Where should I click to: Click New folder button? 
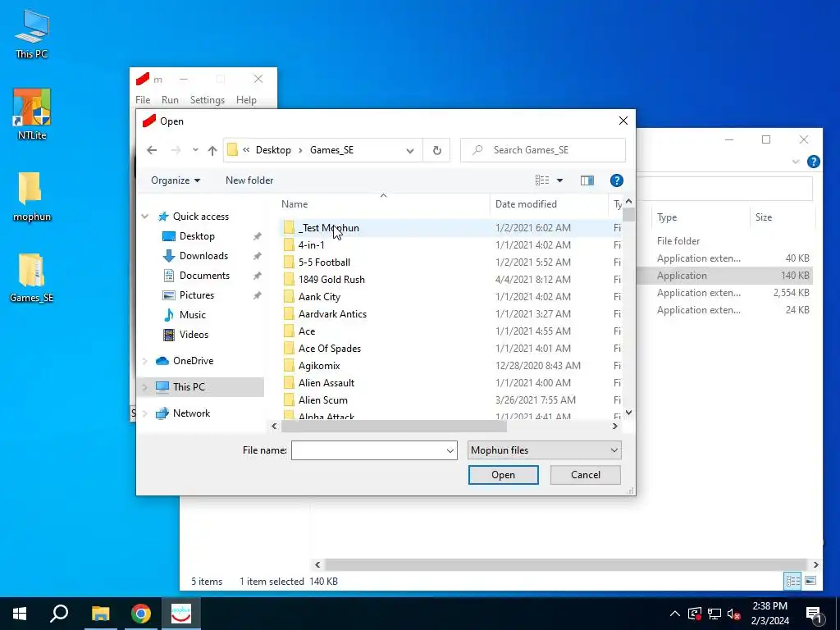[249, 180]
